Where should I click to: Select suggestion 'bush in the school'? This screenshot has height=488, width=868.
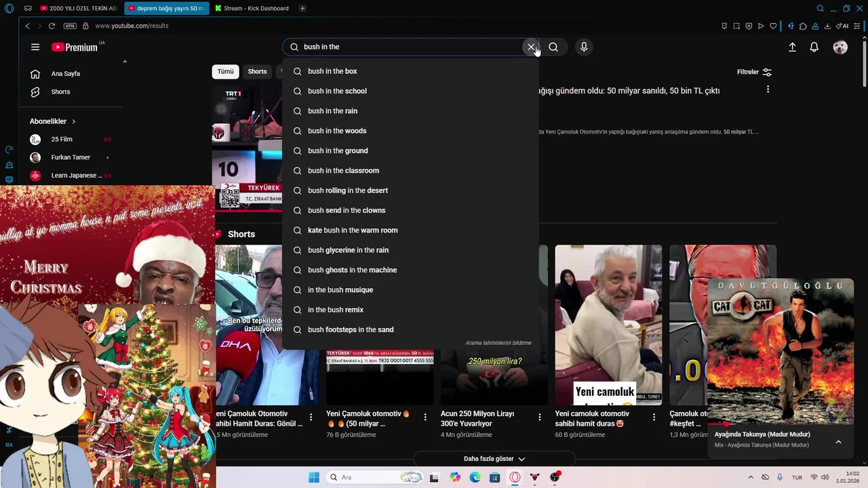[410, 91]
